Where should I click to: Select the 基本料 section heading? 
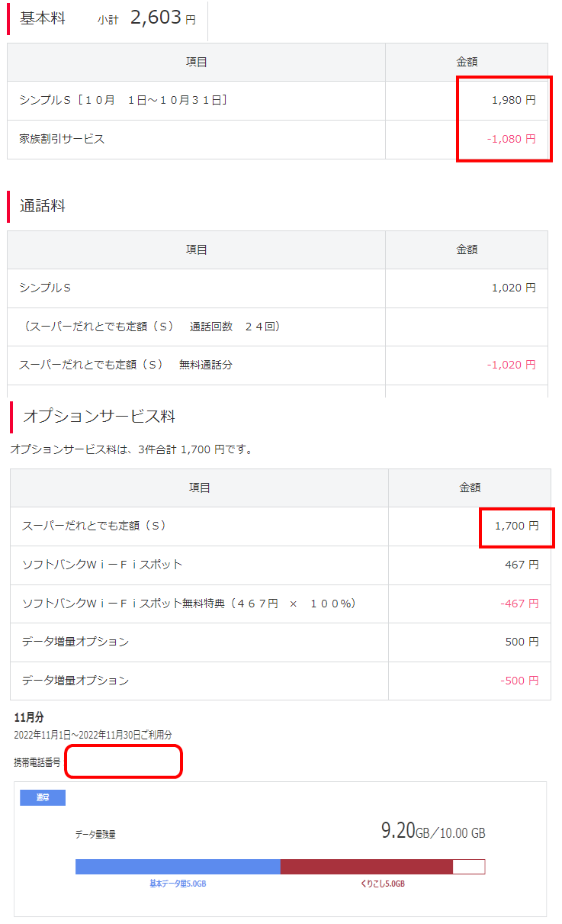pyautogui.click(x=42, y=19)
